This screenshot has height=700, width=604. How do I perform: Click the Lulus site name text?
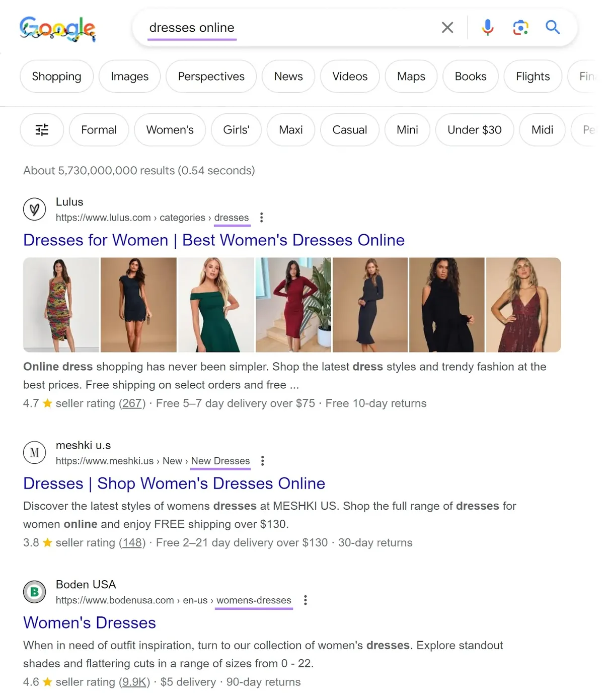point(69,202)
